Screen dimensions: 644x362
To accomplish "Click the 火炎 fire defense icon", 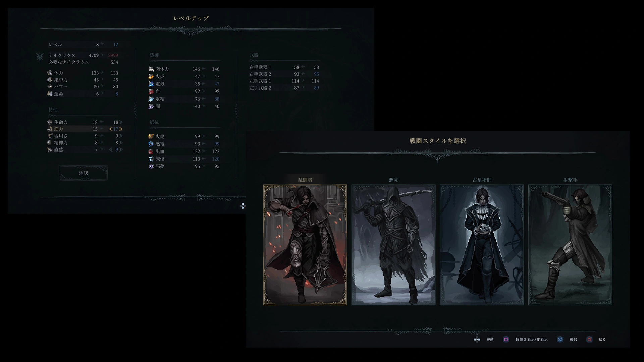I will click(x=151, y=76).
